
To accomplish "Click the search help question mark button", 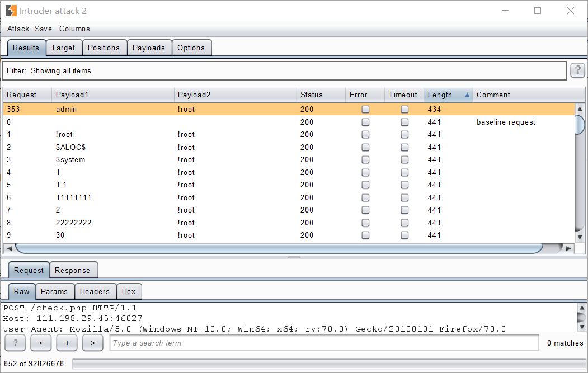I will [x=15, y=343].
